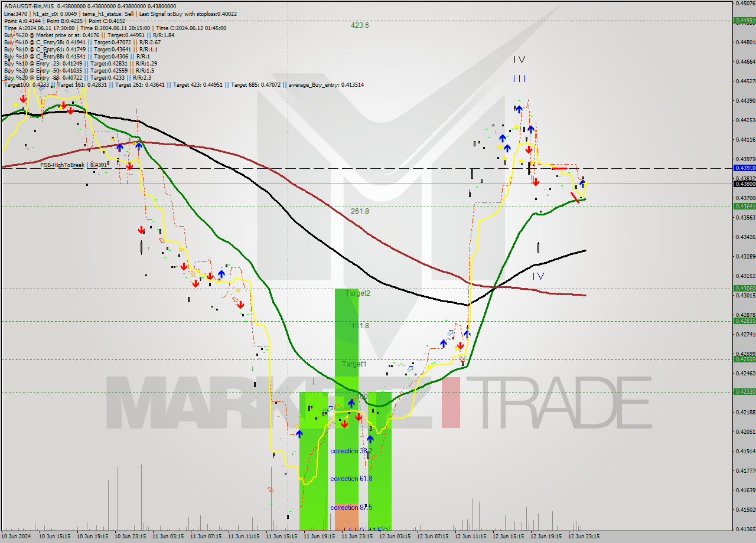Click the 0.44116 price axis label

[745, 139]
